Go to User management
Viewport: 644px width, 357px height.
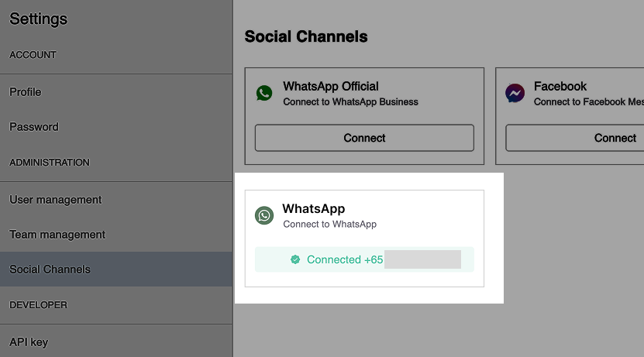115,200
